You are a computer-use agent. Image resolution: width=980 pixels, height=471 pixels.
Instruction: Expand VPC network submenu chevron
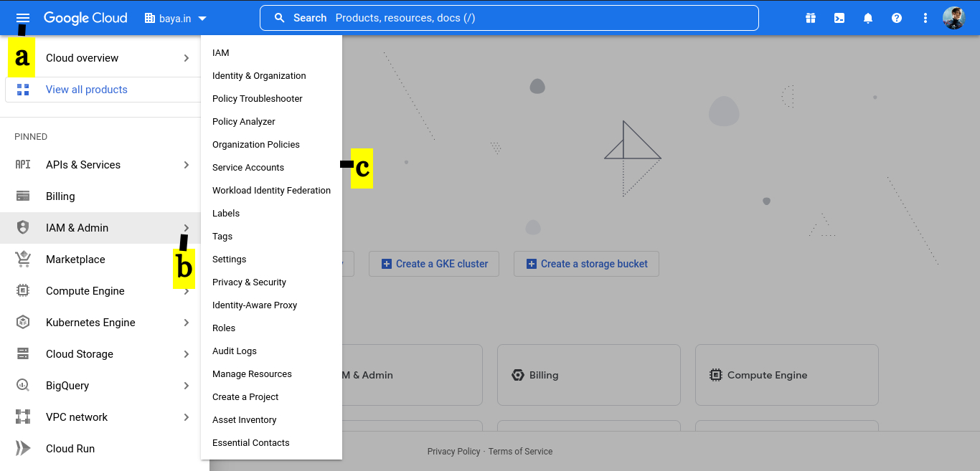tap(187, 417)
